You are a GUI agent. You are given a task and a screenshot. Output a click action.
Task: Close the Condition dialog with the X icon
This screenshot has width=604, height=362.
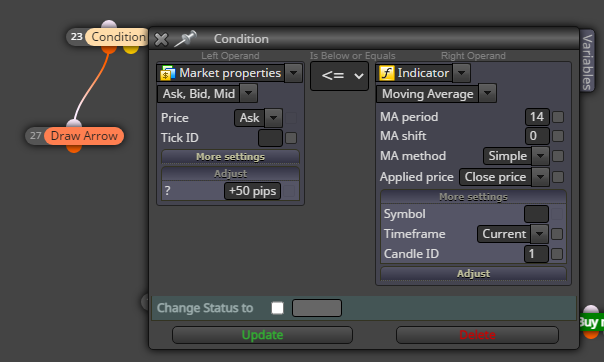tap(161, 39)
